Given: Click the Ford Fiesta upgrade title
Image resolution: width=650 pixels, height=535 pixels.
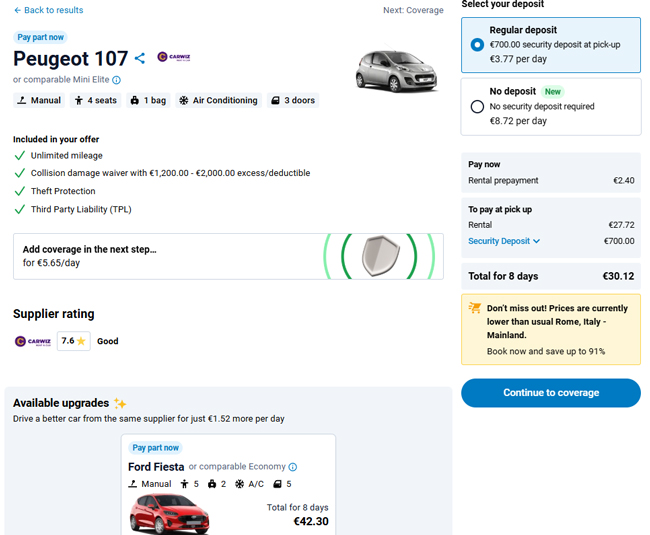Looking at the screenshot, I should click(156, 467).
